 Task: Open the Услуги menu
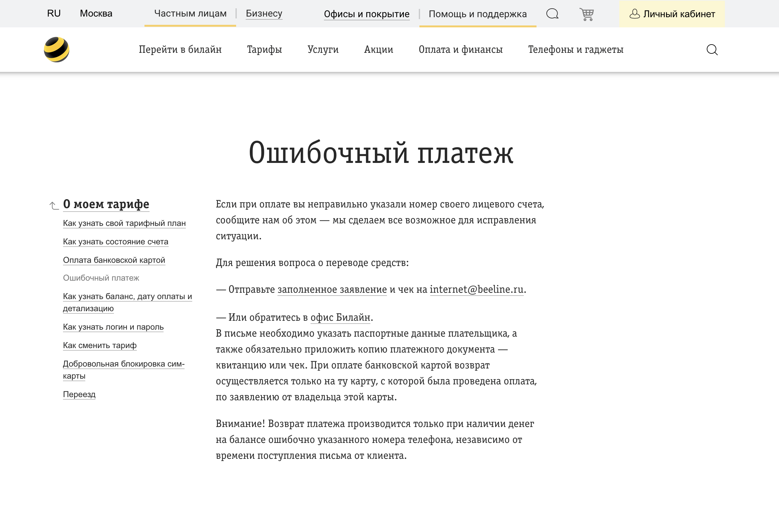(x=323, y=50)
